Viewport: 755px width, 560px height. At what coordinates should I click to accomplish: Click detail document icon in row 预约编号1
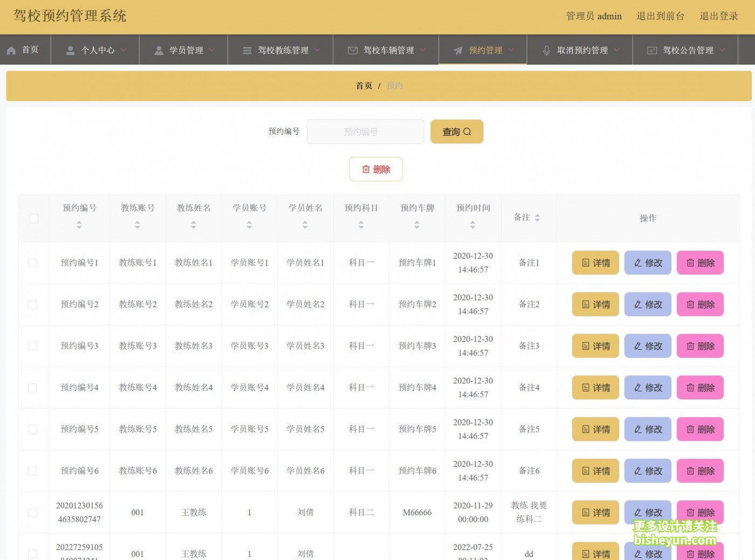pos(586,263)
